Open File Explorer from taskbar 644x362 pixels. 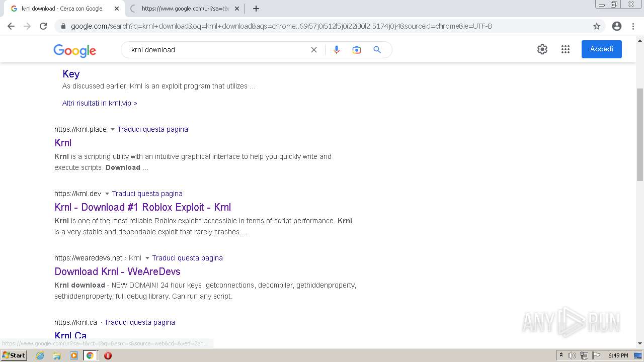(57, 355)
